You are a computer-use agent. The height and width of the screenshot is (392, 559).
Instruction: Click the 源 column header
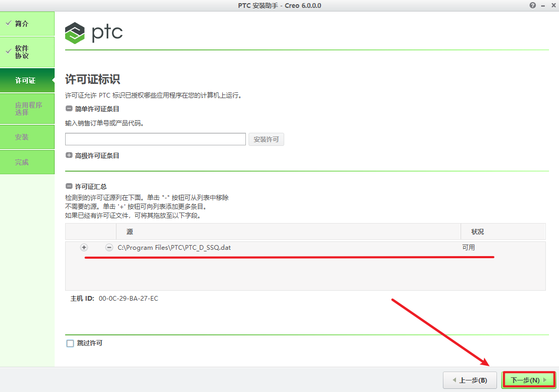129,231
